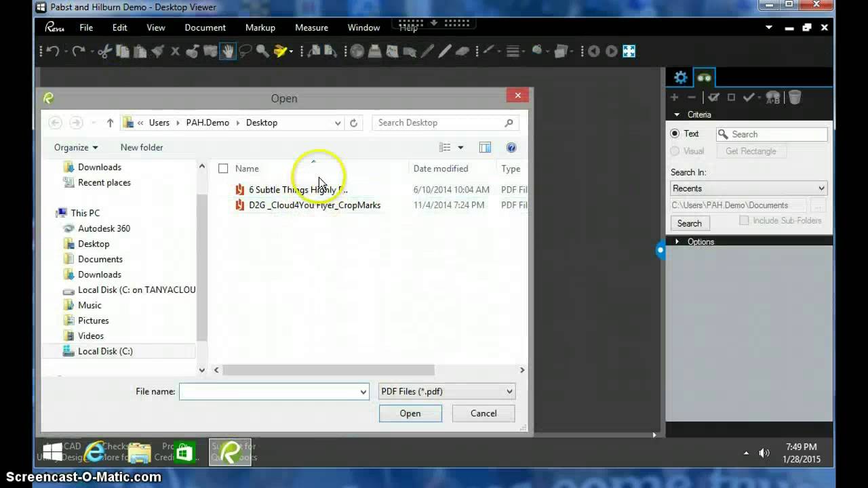Click the Previous view left arrow icon
868x488 pixels.
tap(594, 52)
